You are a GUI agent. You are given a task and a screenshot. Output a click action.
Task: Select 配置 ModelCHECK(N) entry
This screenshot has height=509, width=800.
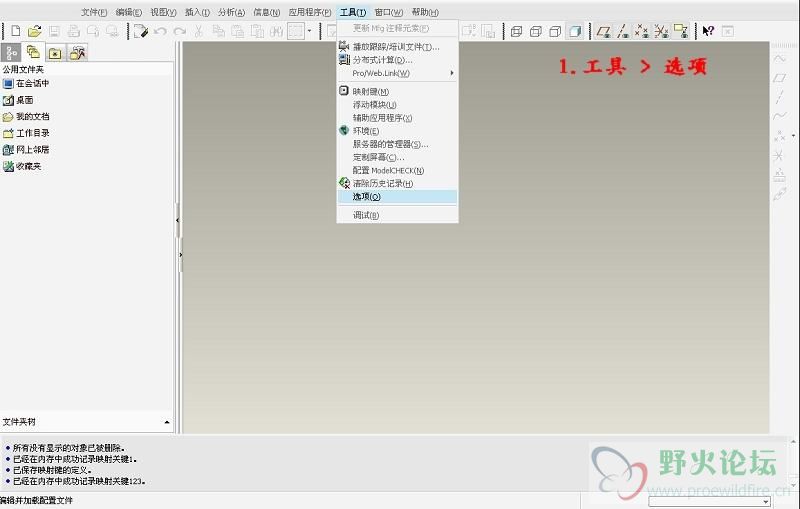[397, 170]
